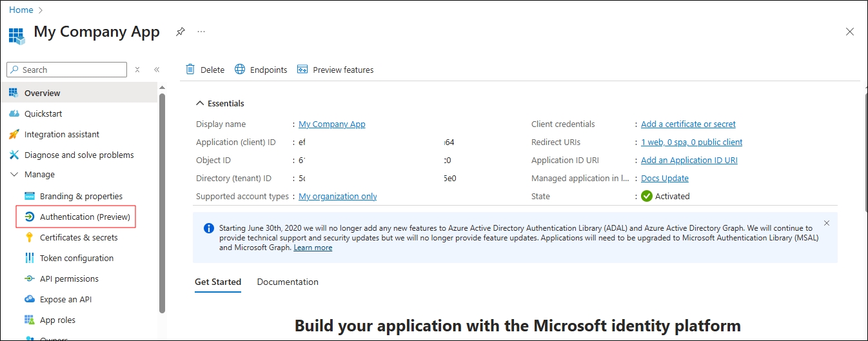Collapse the sidebar using the double chevron
This screenshot has height=341, width=868.
click(x=157, y=70)
